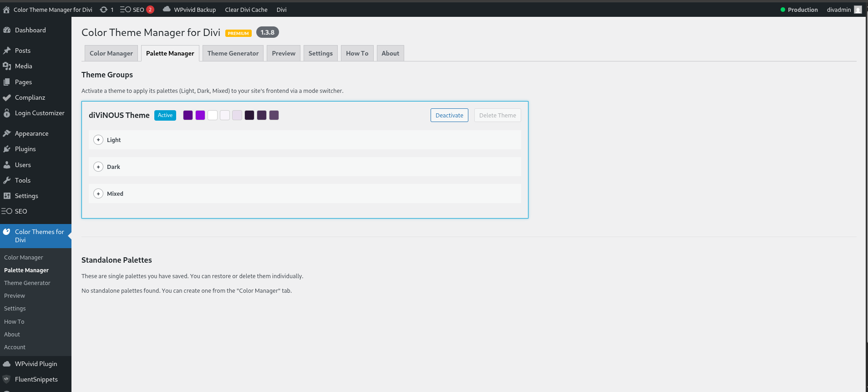Click the WPvivid Backup cloud icon

coord(167,9)
